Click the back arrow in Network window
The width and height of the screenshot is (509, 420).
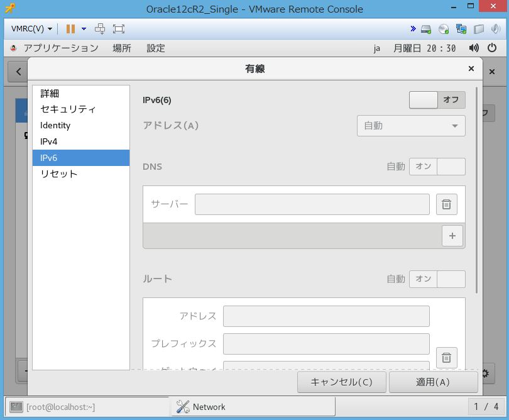(18, 72)
